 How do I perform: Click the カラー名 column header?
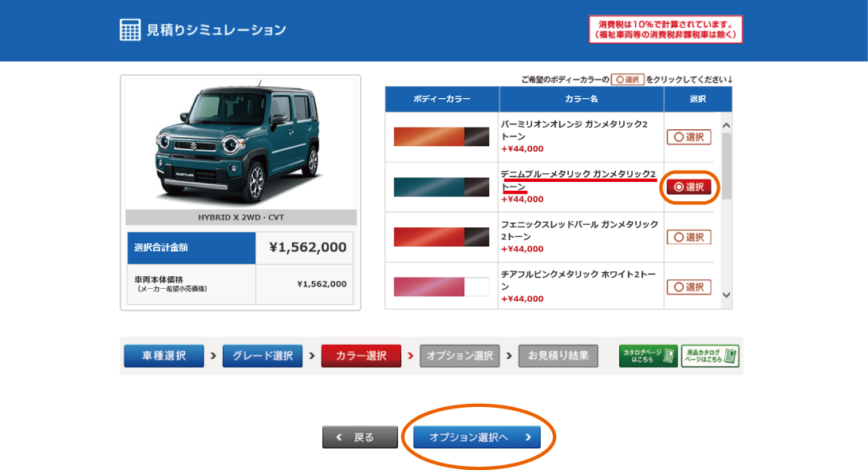click(x=582, y=99)
